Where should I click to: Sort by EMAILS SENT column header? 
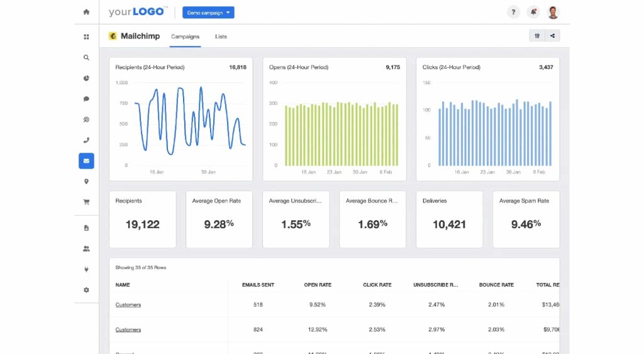pos(258,285)
